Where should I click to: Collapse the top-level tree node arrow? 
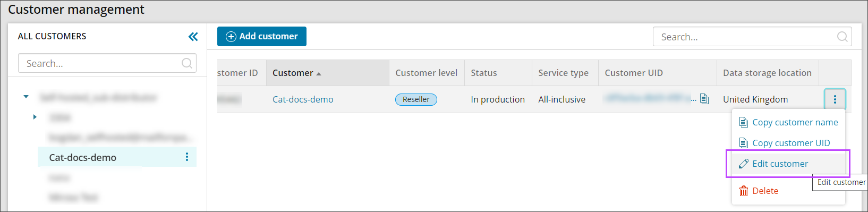tap(25, 97)
